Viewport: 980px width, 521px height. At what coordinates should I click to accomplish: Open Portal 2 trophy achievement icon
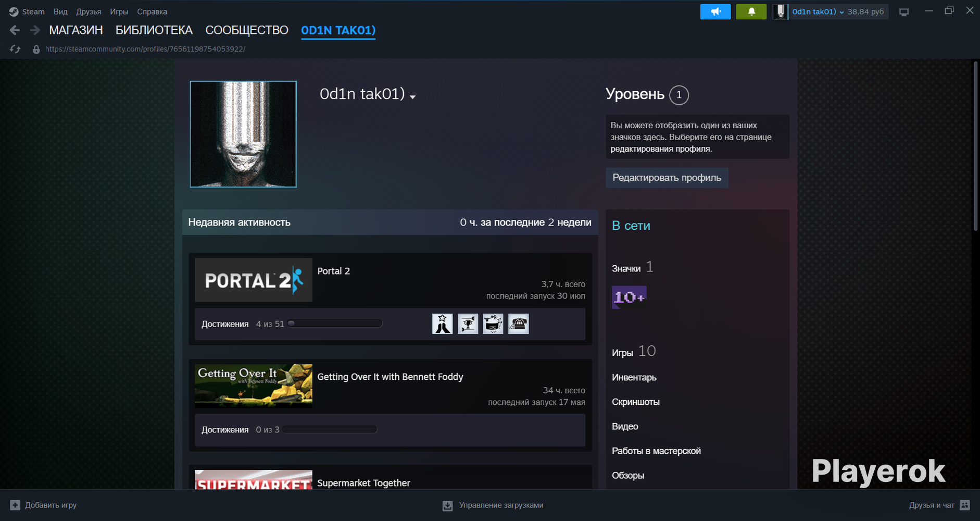click(x=468, y=324)
